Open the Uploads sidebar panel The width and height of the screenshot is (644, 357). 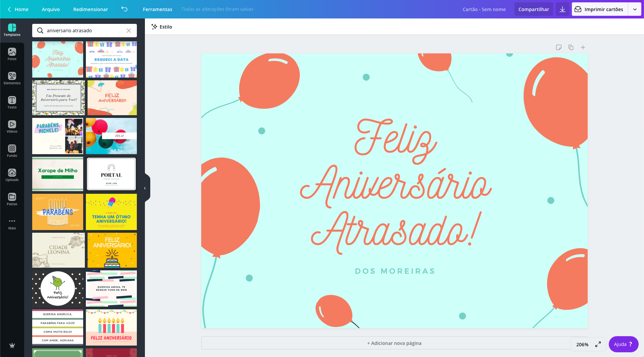pyautogui.click(x=12, y=175)
